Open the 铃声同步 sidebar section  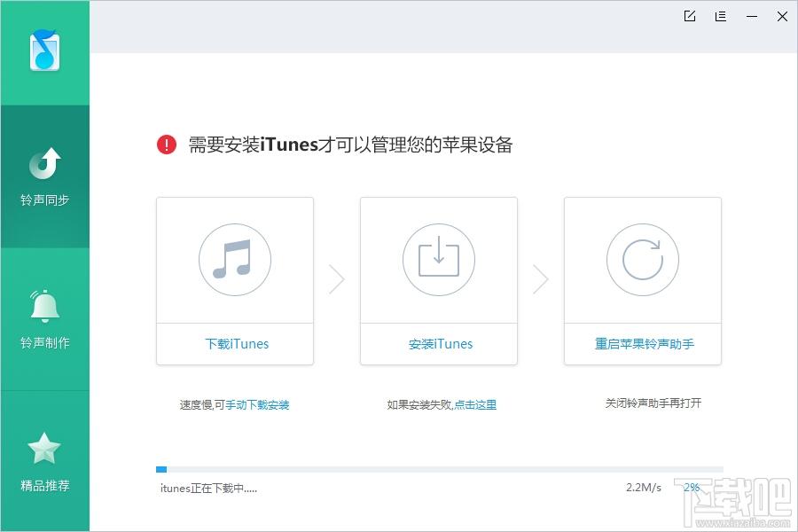pyautogui.click(x=45, y=176)
